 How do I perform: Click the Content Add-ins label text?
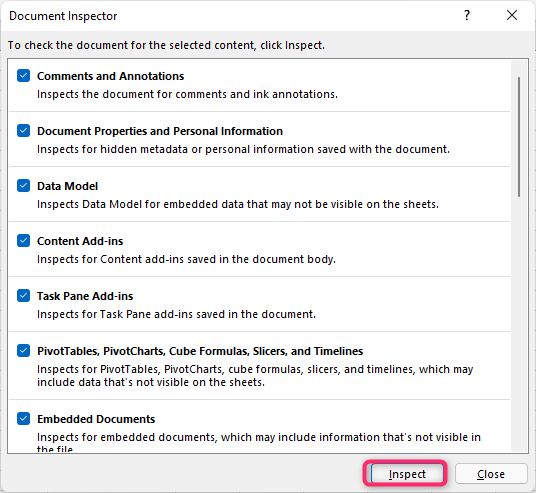click(80, 241)
